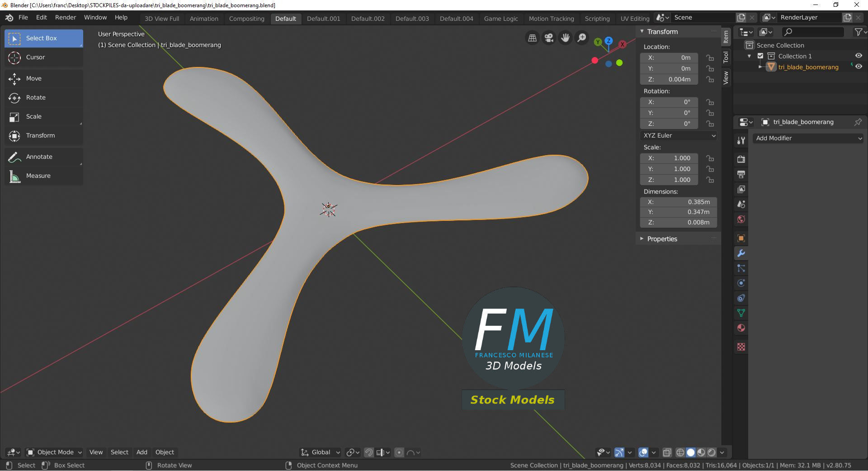Lock the Scale Y value

click(710, 169)
